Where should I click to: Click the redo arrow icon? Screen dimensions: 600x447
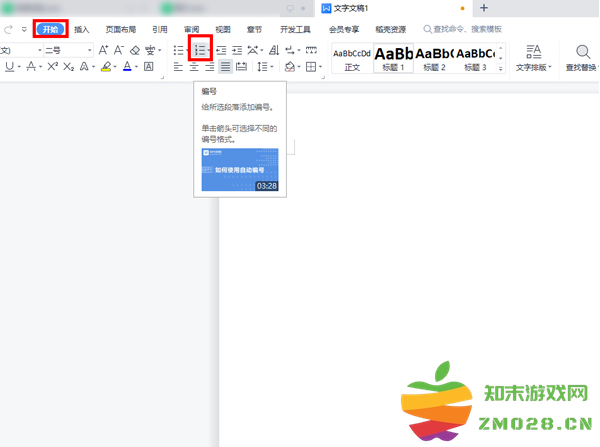point(8,29)
